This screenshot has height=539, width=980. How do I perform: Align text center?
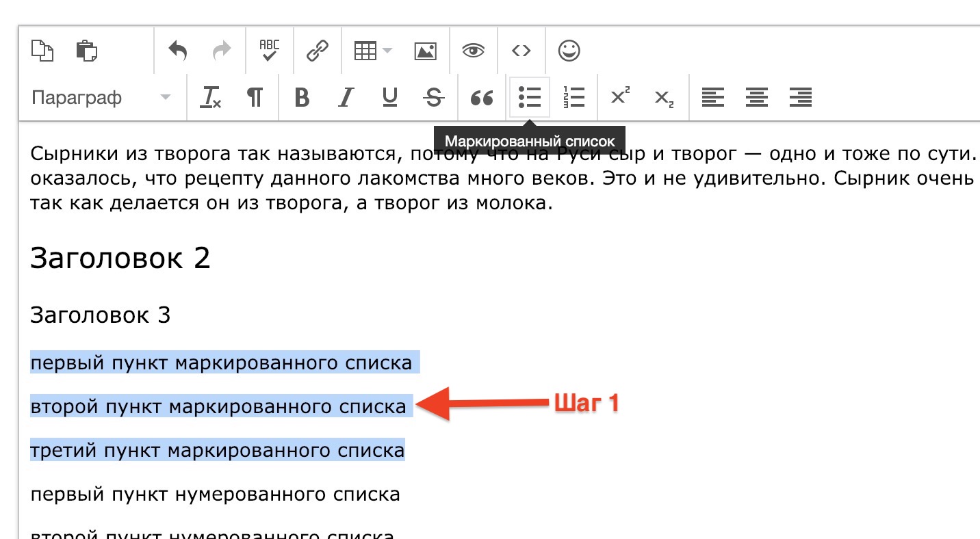click(757, 98)
